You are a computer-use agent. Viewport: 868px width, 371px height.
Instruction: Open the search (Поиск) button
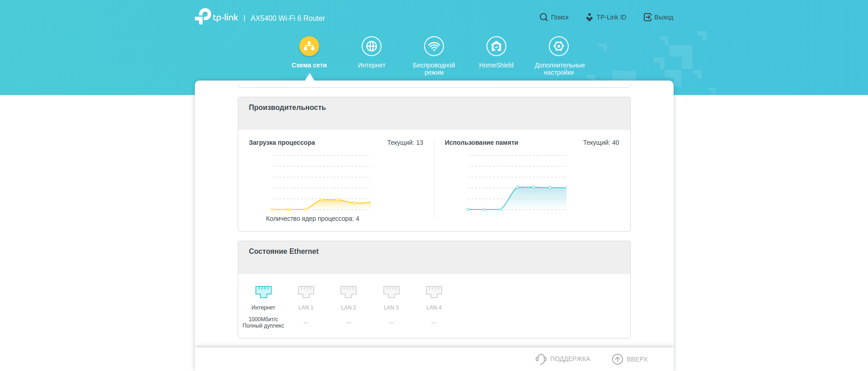pos(554,17)
